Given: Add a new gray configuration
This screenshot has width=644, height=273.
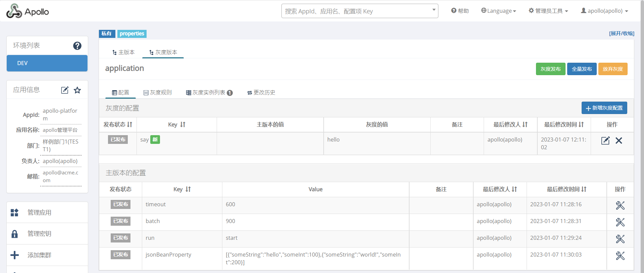Looking at the screenshot, I should click(604, 108).
